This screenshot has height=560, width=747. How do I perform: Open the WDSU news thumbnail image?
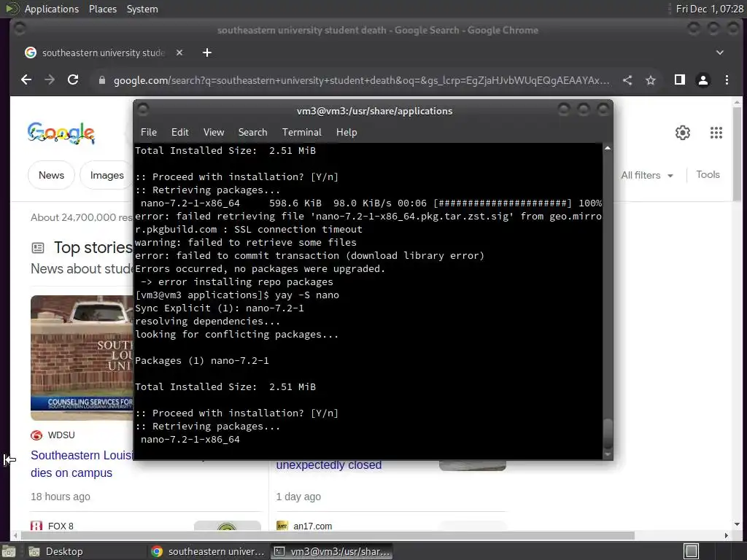coord(82,358)
